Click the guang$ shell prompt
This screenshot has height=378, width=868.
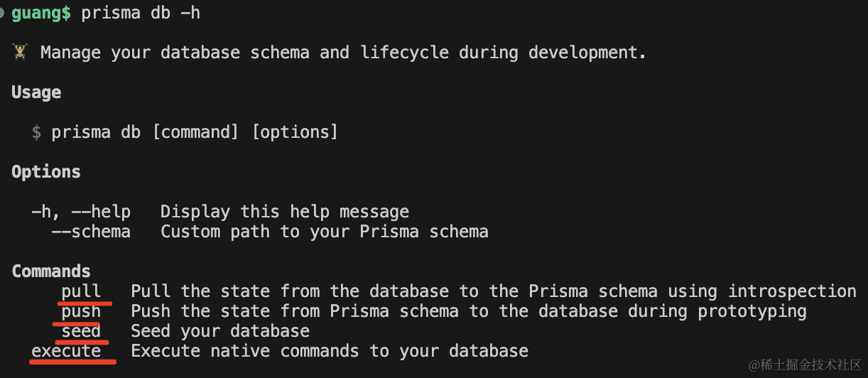(x=41, y=13)
